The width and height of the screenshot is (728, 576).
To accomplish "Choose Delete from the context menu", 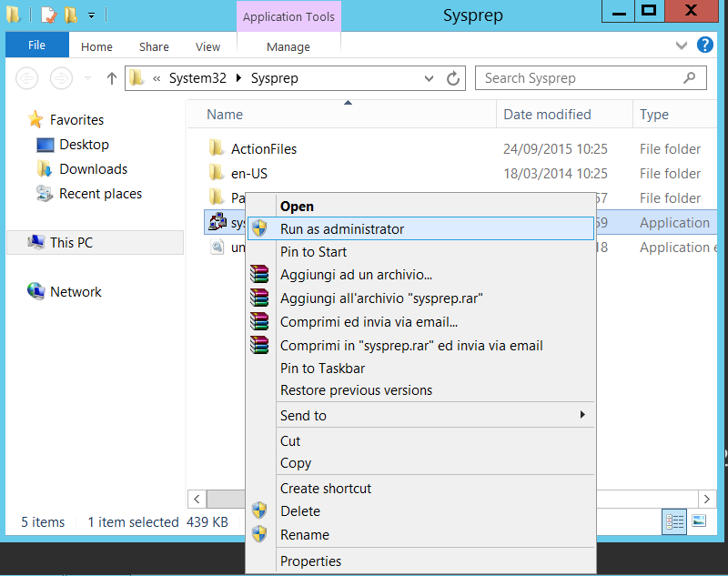I will click(x=420, y=511).
